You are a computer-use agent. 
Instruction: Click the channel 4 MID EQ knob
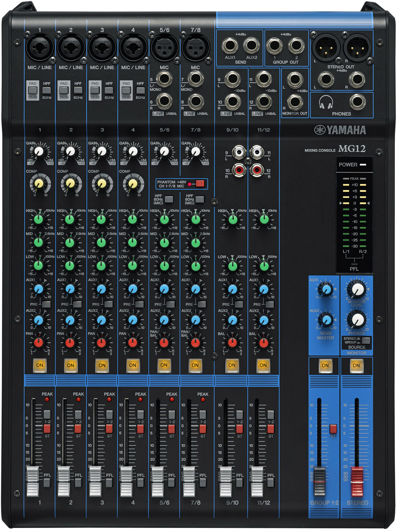(132, 242)
